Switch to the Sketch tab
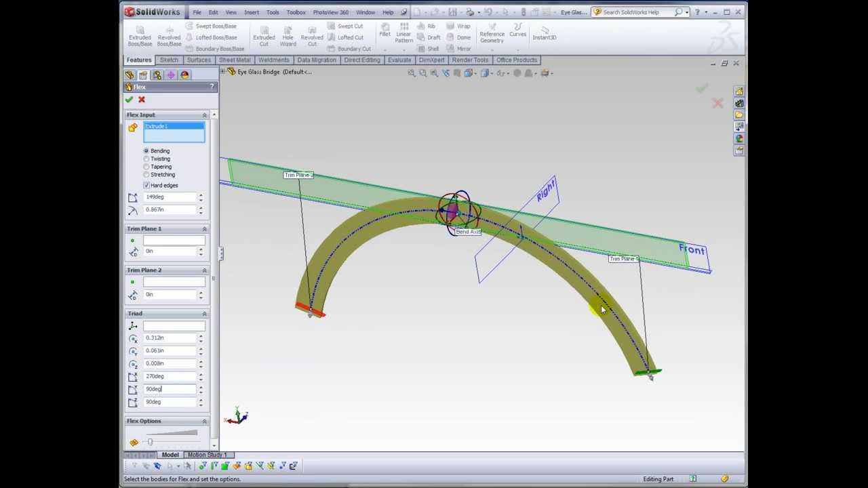 (169, 60)
